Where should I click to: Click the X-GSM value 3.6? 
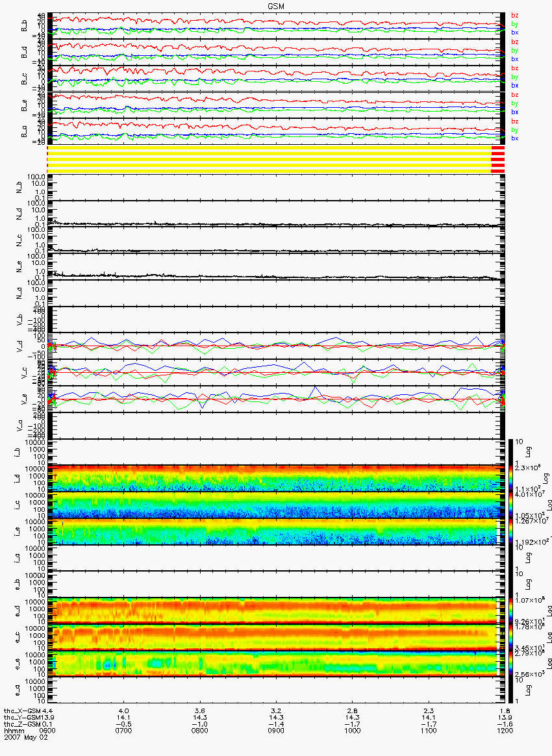(200, 711)
